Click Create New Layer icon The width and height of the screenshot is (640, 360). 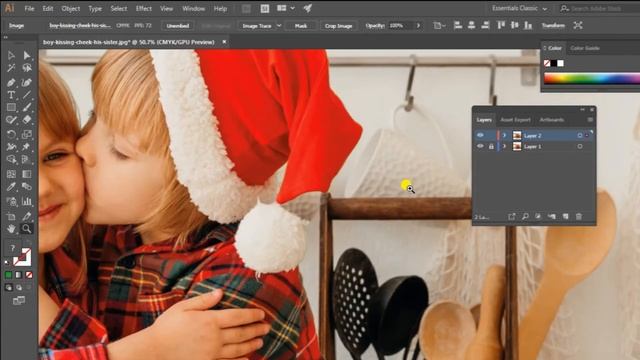pyautogui.click(x=566, y=217)
